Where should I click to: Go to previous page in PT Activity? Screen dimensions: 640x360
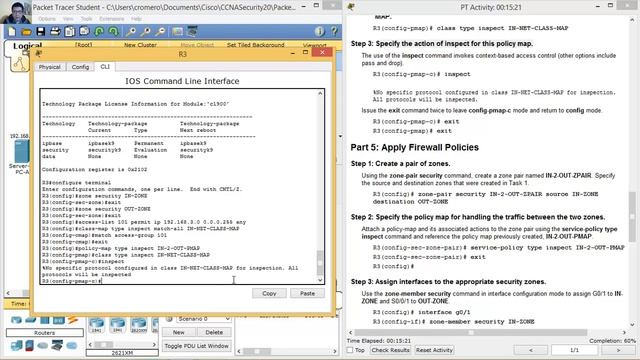point(531,350)
